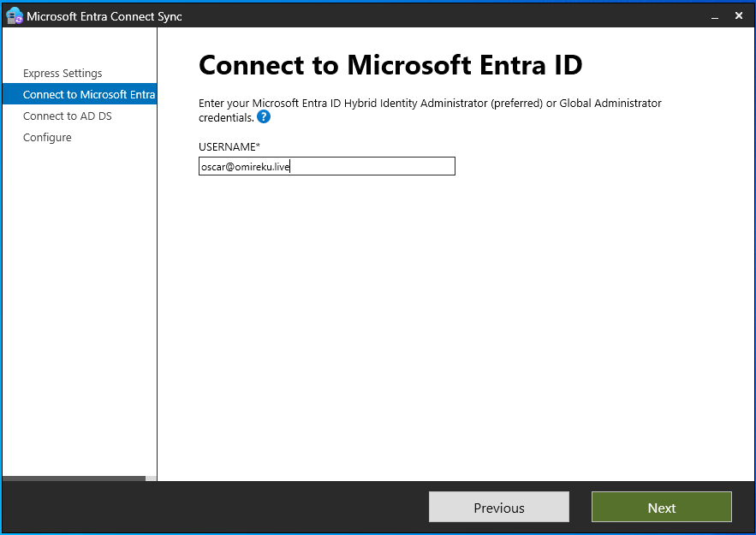
Task: Click the light scrollbar track right of thumb
Action: point(152,479)
